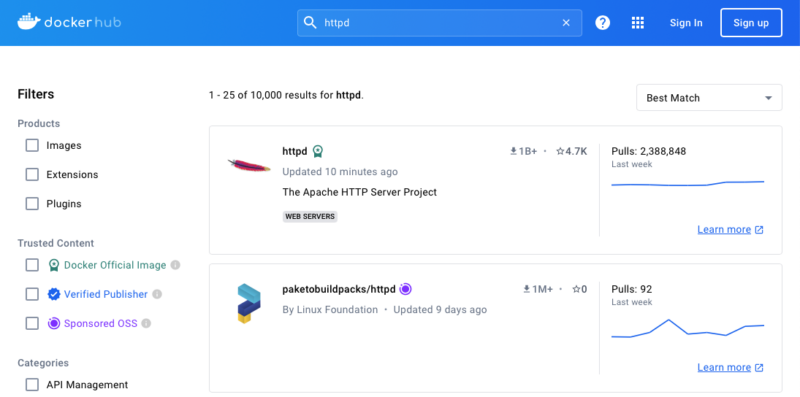Click the 0 stars icon on paketobuildpacks
This screenshot has height=397, width=800.
point(576,289)
